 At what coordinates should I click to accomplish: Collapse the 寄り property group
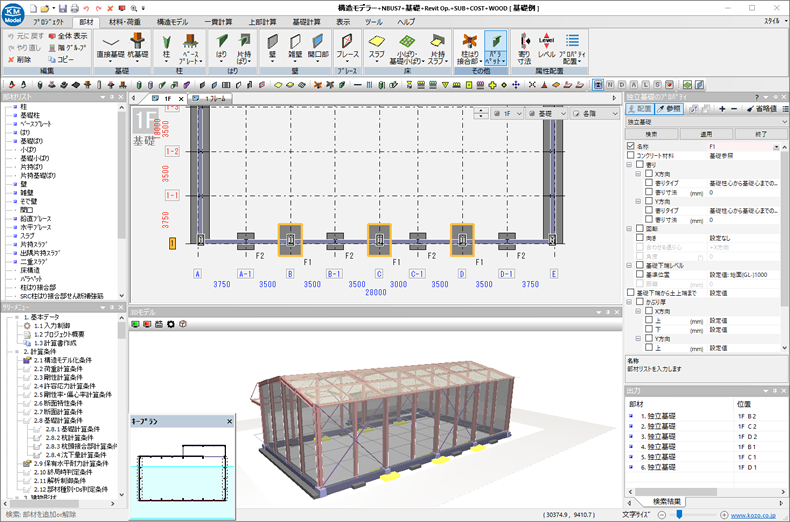coord(629,165)
